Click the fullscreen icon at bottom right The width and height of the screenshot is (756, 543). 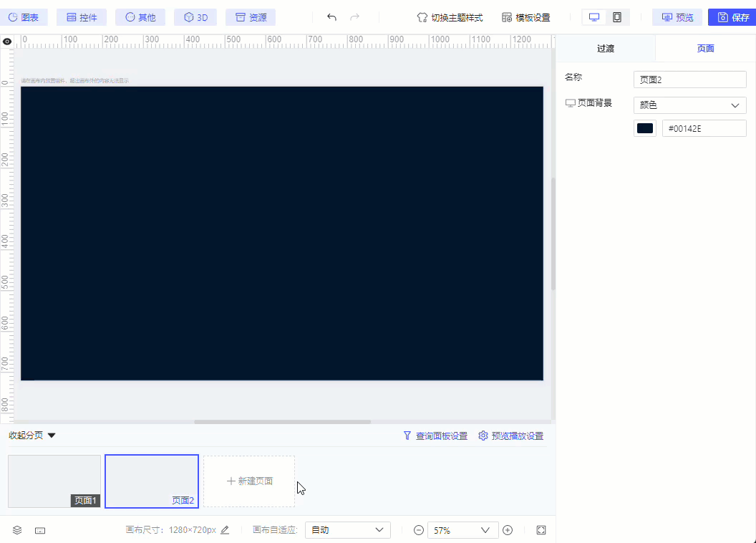pos(541,529)
